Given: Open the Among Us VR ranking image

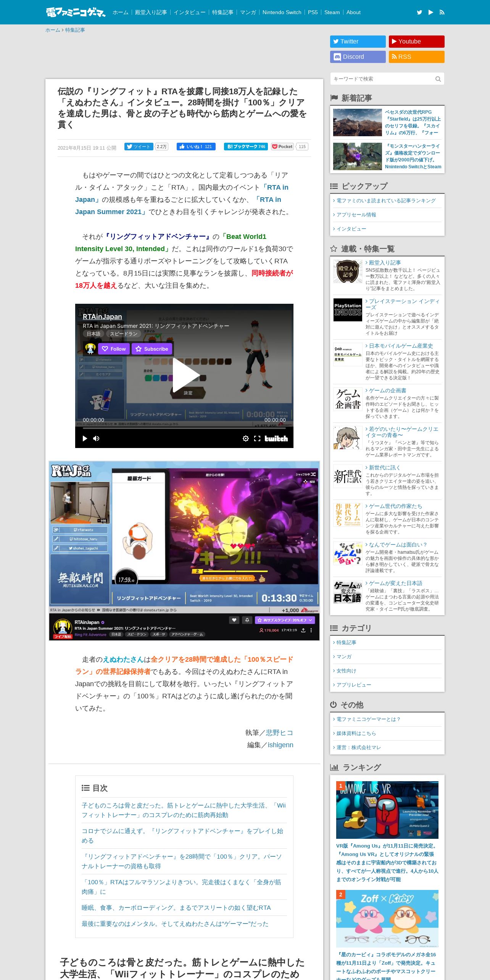Looking at the screenshot, I should coord(387,810).
